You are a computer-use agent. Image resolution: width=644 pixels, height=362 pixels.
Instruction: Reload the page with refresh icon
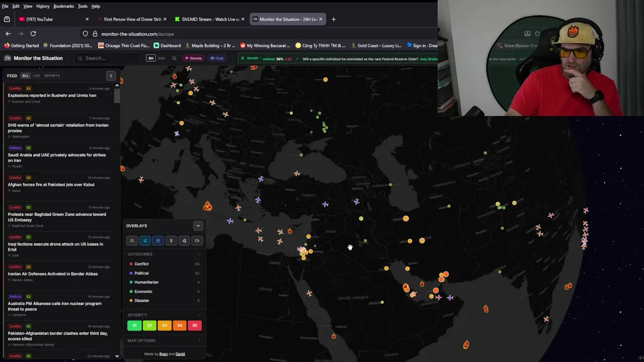33,34
